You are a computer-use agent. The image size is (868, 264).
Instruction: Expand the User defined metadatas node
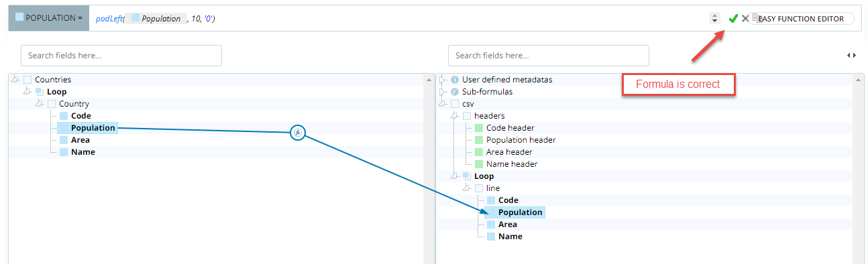[443, 79]
